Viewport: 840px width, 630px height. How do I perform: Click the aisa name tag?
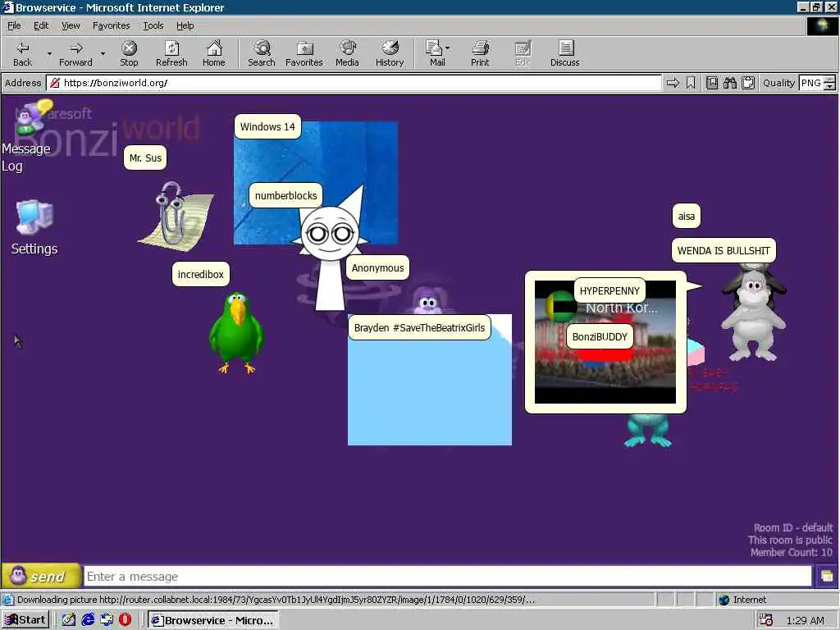tap(687, 217)
